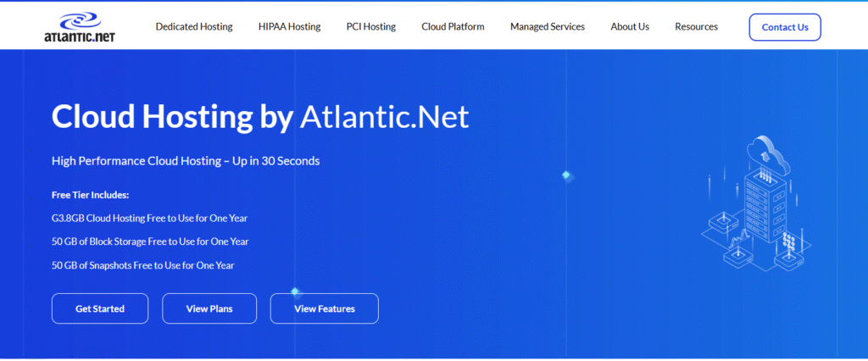
Task: Click the 50 GB of Block Storage text
Action: point(149,242)
